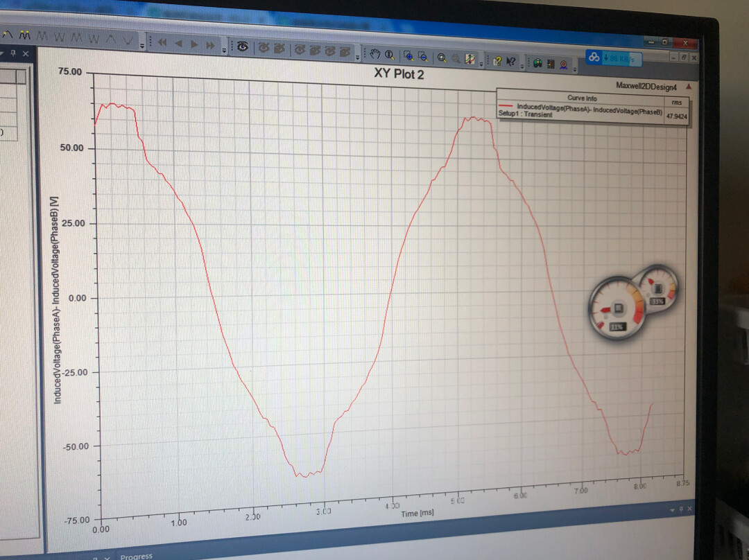749x560 pixels.
Task: Close the bottom docked panel
Action: tap(689, 509)
